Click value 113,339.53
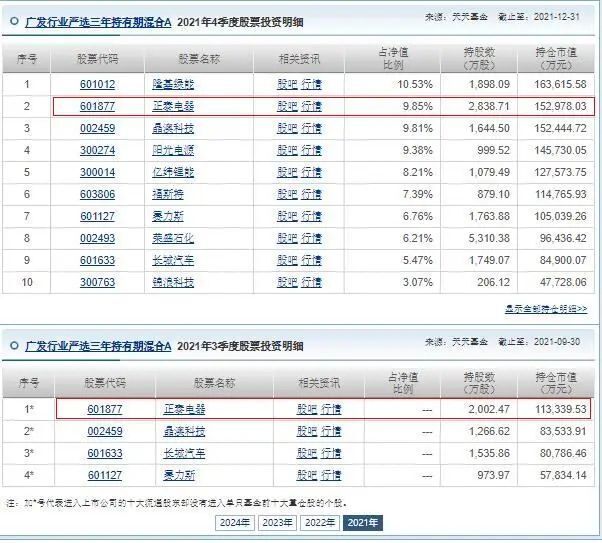Image resolution: width=602 pixels, height=543 pixels. [x=561, y=409]
